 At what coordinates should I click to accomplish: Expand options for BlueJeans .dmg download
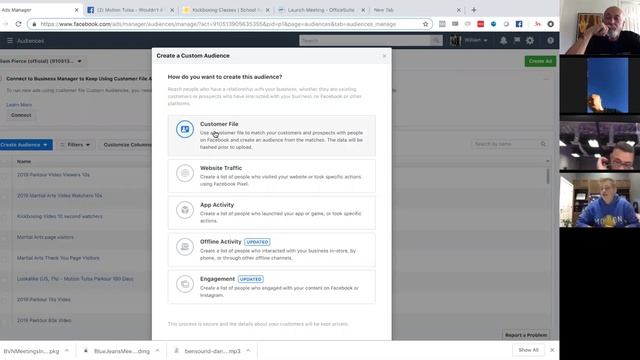(157, 351)
